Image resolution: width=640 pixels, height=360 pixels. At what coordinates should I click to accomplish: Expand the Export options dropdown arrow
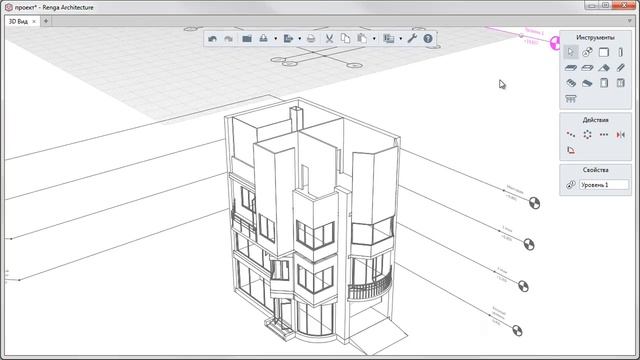[x=300, y=39]
